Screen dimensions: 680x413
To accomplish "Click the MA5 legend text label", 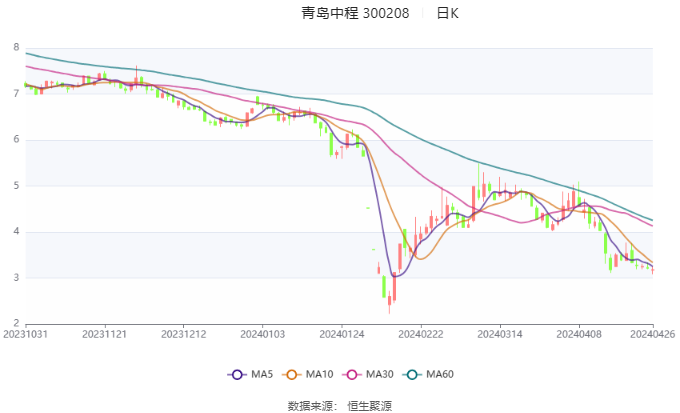I will 262,374.
